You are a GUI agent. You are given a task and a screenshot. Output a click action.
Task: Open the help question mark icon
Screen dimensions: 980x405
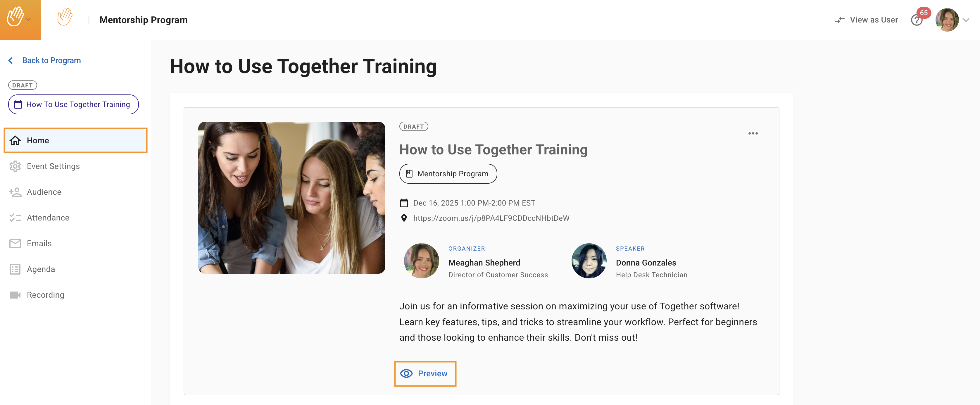tap(916, 20)
